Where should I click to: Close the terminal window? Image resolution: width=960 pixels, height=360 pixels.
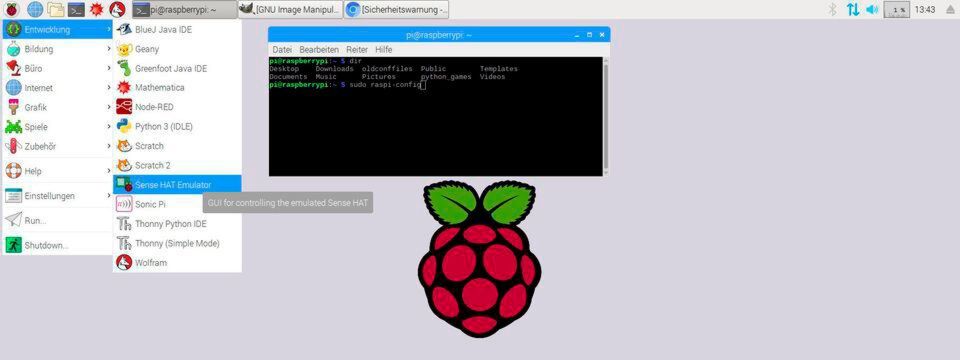[x=602, y=35]
